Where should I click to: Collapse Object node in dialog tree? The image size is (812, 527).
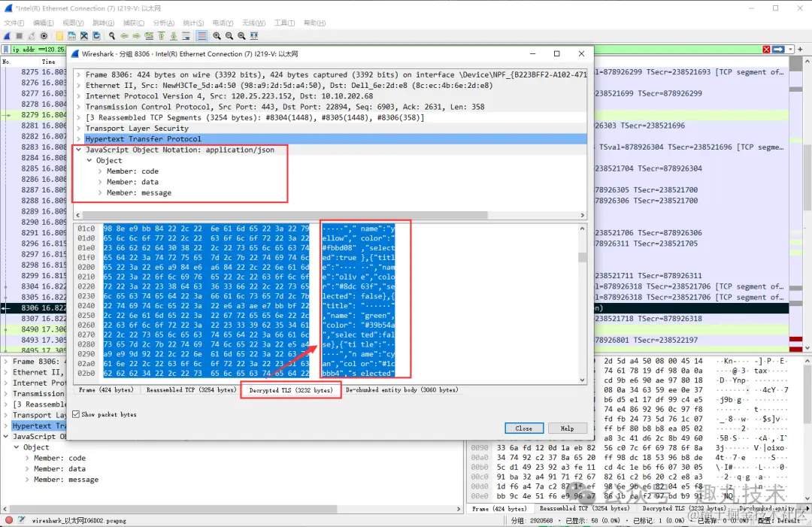tap(89, 160)
